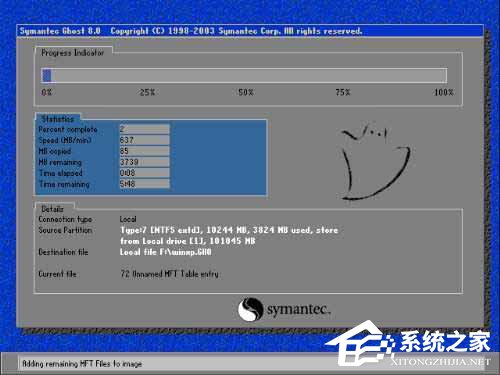Click the Symantec Ghost 8.0 title bar
500x375 pixels.
click(x=250, y=31)
